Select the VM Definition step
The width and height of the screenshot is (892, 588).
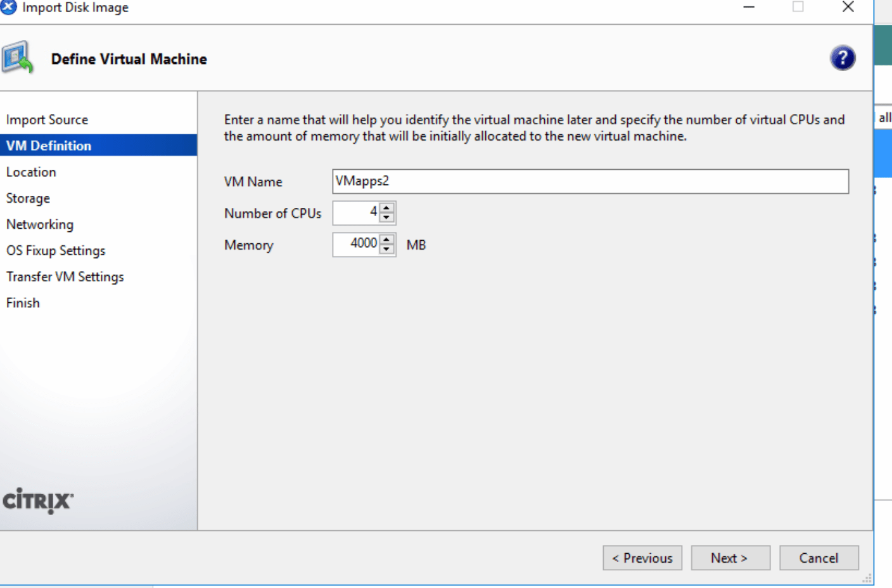point(49,146)
